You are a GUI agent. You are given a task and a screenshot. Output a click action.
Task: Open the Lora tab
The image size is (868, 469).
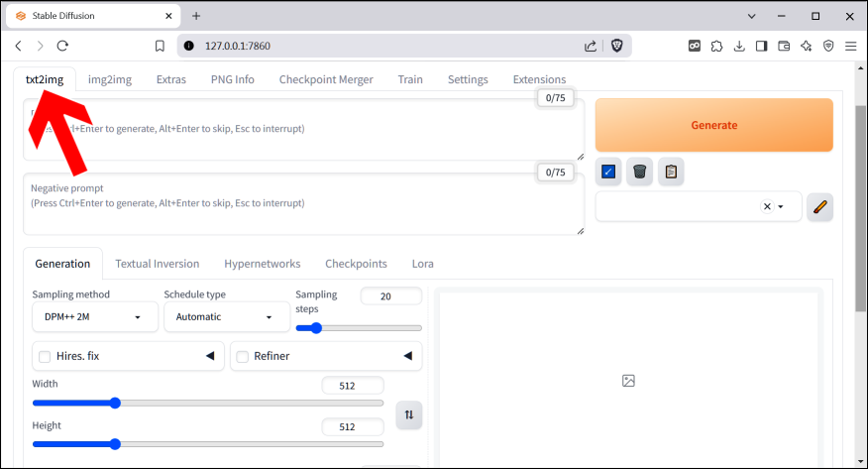click(422, 264)
